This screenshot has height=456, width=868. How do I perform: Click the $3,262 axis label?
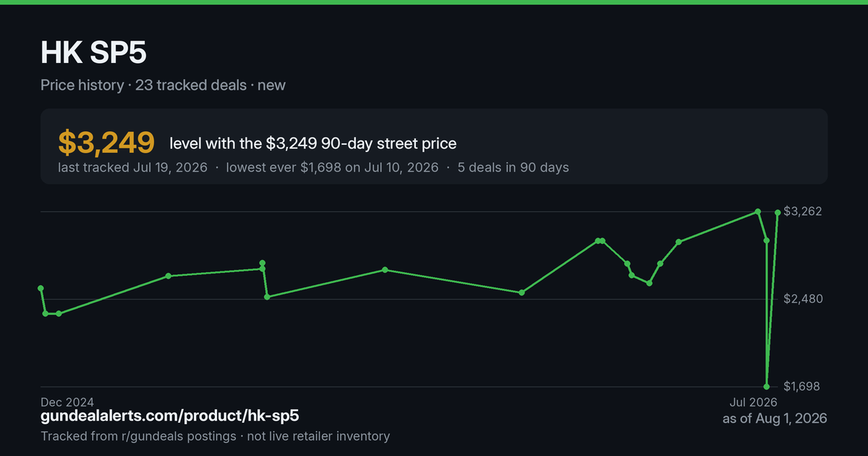tap(802, 211)
